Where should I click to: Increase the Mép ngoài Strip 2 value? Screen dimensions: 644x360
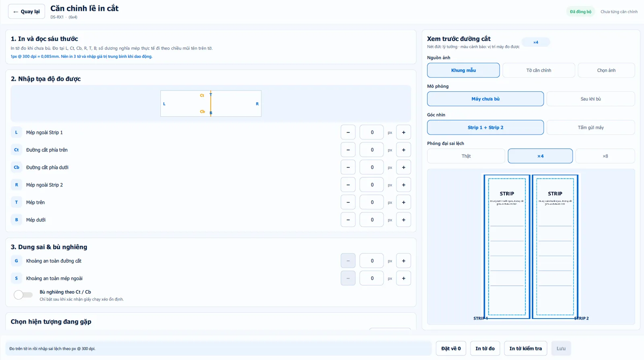pyautogui.click(x=404, y=185)
